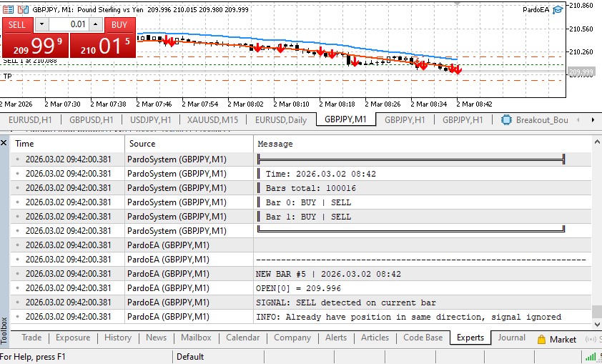
Task: Click the PardoEA expert advisor hat icon
Action: [x=558, y=9]
